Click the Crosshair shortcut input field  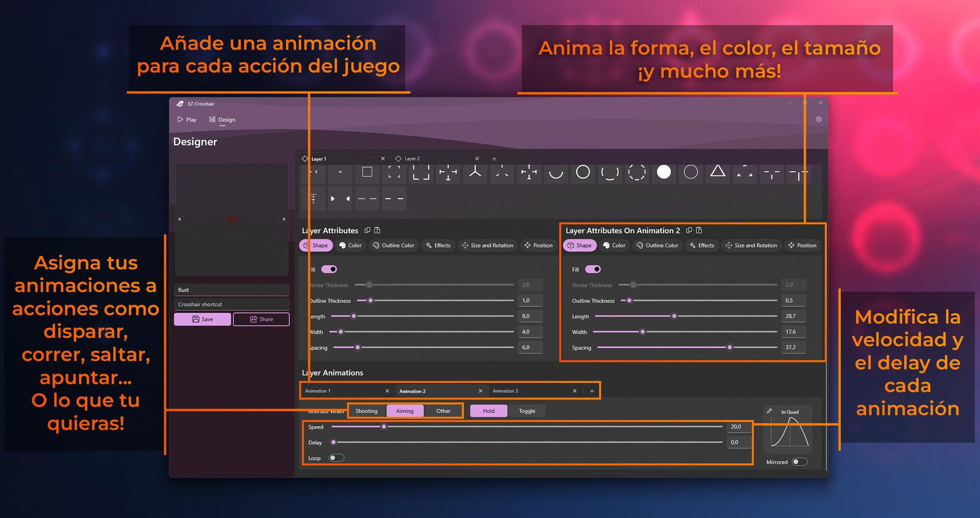(x=232, y=305)
